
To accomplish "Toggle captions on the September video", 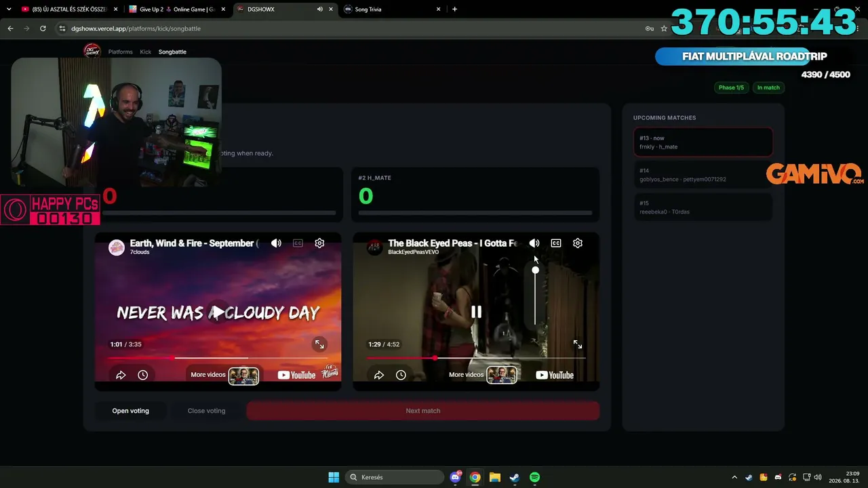I will tap(298, 243).
